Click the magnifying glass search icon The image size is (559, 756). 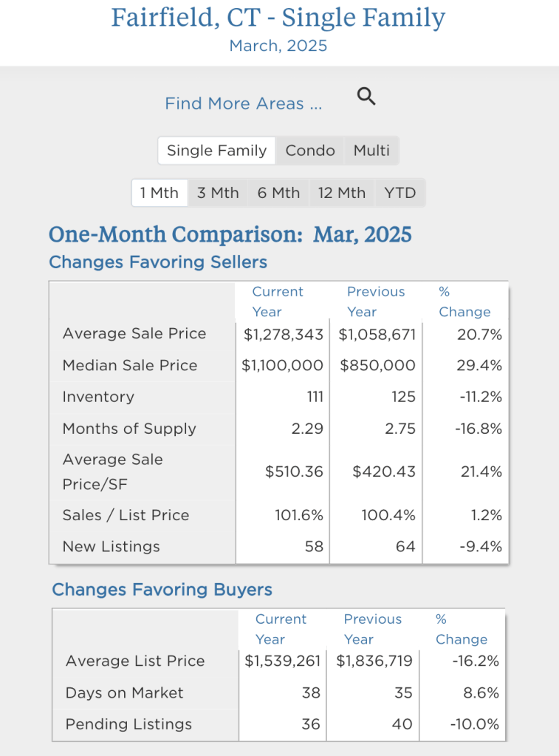point(366,96)
